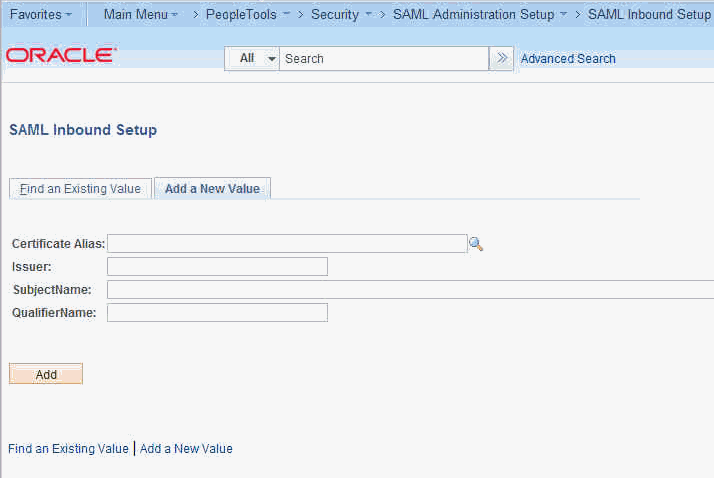Select SAML Inbound Setup breadcrumb
The height and width of the screenshot is (478, 714).
click(649, 15)
